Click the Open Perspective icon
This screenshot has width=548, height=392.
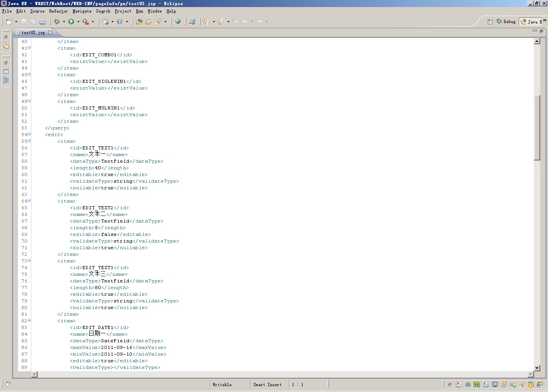pyautogui.click(x=490, y=22)
